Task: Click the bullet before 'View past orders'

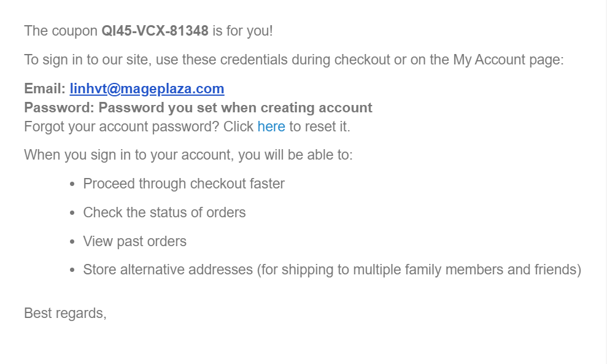Action: [72, 242]
